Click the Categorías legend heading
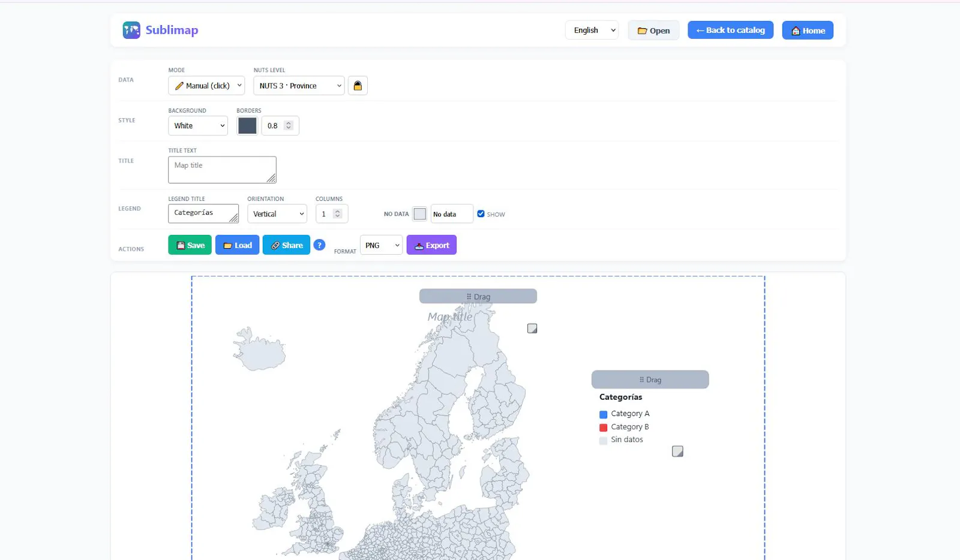960x560 pixels. (620, 397)
